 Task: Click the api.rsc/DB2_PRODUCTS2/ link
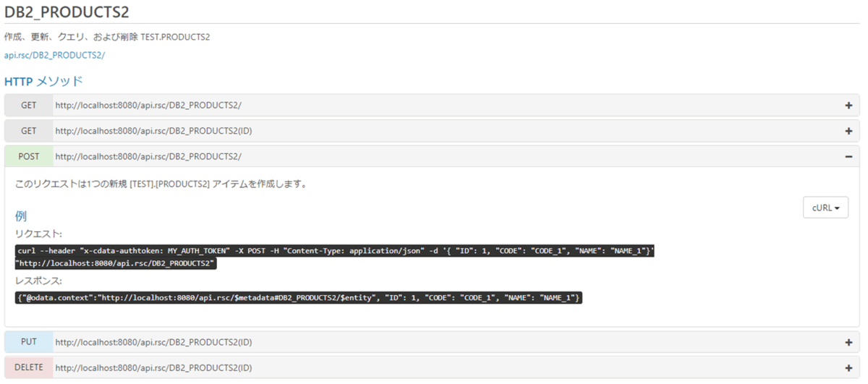pos(54,55)
